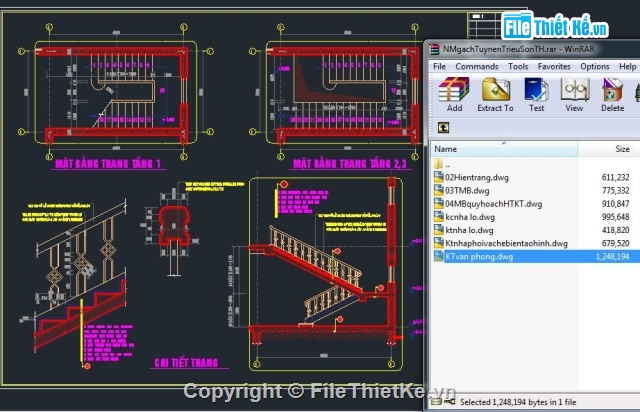Click 'MẶT BẰNG THANG TẦNG 1' drawing title

tap(108, 164)
